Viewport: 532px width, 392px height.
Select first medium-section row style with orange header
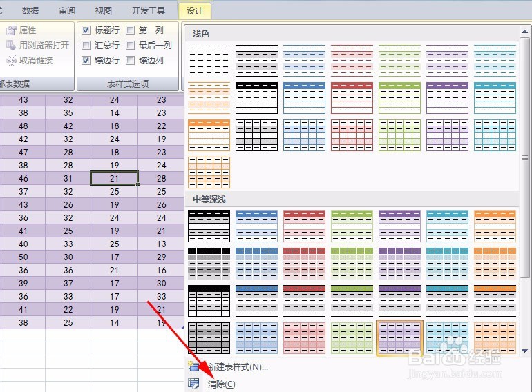click(x=495, y=226)
